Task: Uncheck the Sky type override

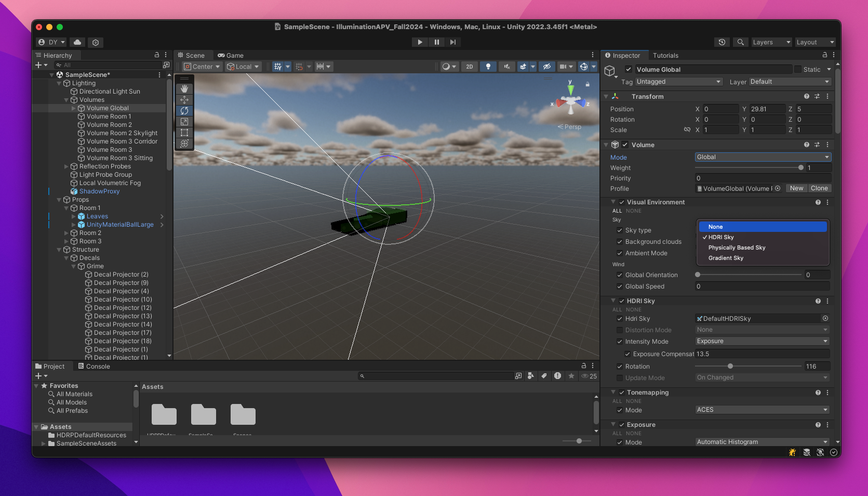Action: pos(620,230)
